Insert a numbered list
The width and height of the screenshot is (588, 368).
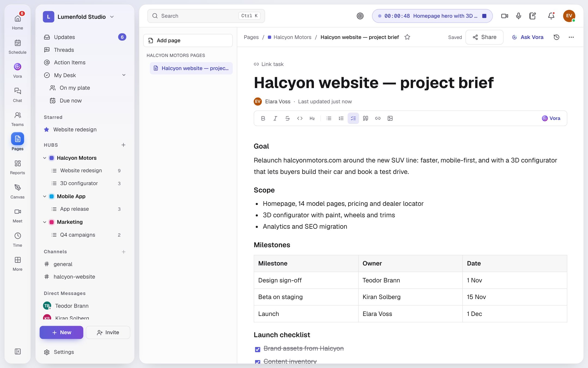point(341,118)
